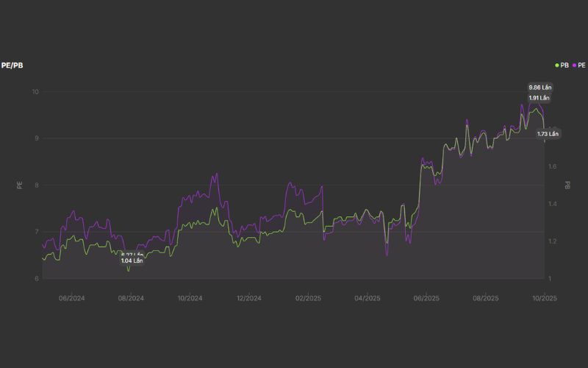The width and height of the screenshot is (588, 368).
Task: Select the 06/2025 date axis label
Action: click(426, 298)
